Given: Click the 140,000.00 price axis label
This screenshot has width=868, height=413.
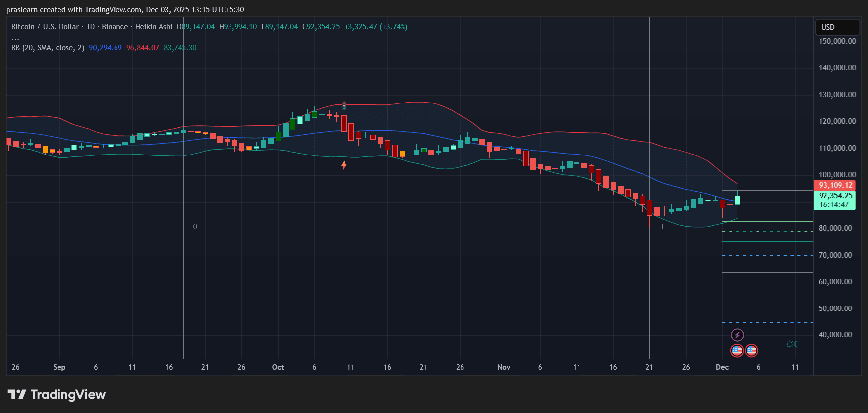Looking at the screenshot, I should click(x=837, y=68).
